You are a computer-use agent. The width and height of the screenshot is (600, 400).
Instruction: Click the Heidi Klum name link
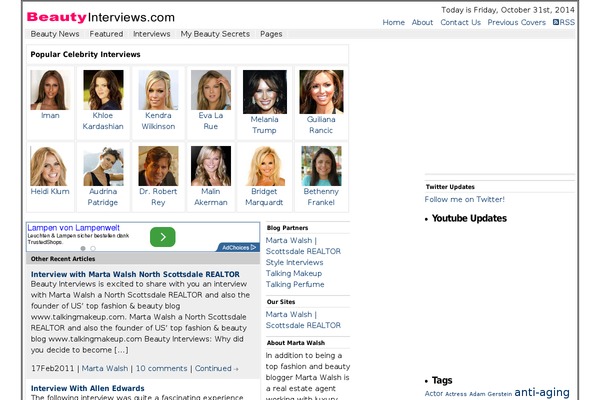50,191
